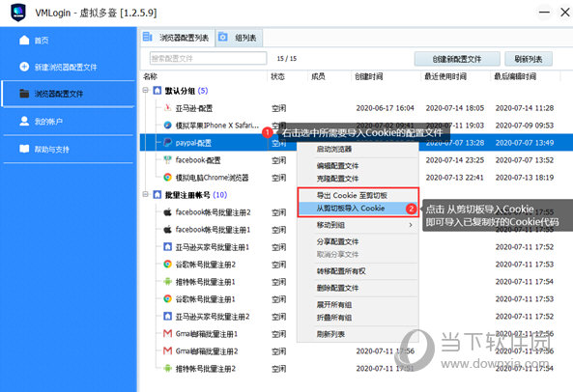Screen dimensions: 573x392
Task: Open the 帮助与支持 book icon
Action: 24,149
